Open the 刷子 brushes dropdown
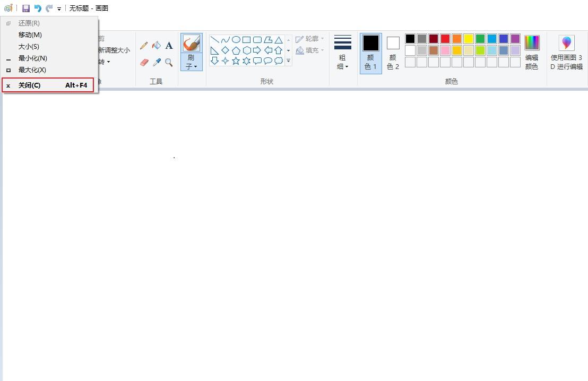The height and width of the screenshot is (381, 588). click(191, 62)
